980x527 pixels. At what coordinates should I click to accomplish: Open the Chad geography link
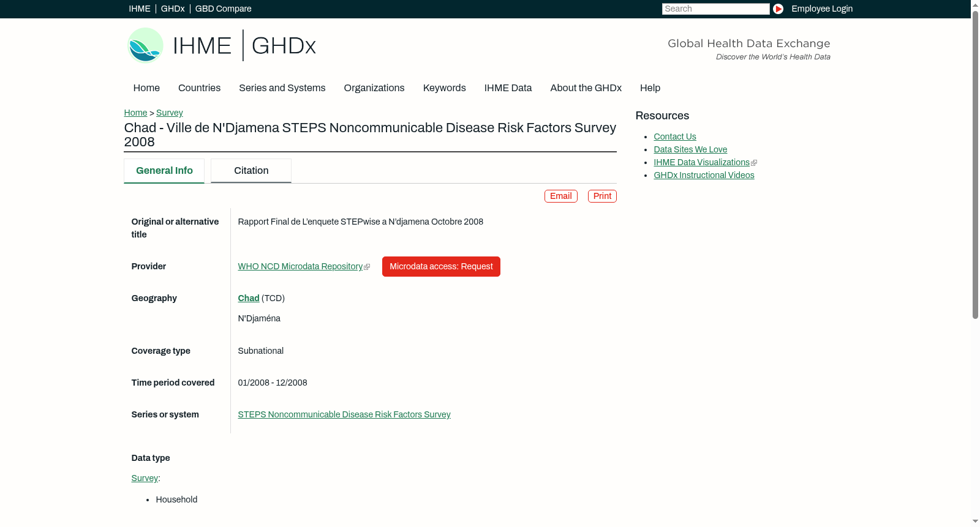(x=249, y=298)
